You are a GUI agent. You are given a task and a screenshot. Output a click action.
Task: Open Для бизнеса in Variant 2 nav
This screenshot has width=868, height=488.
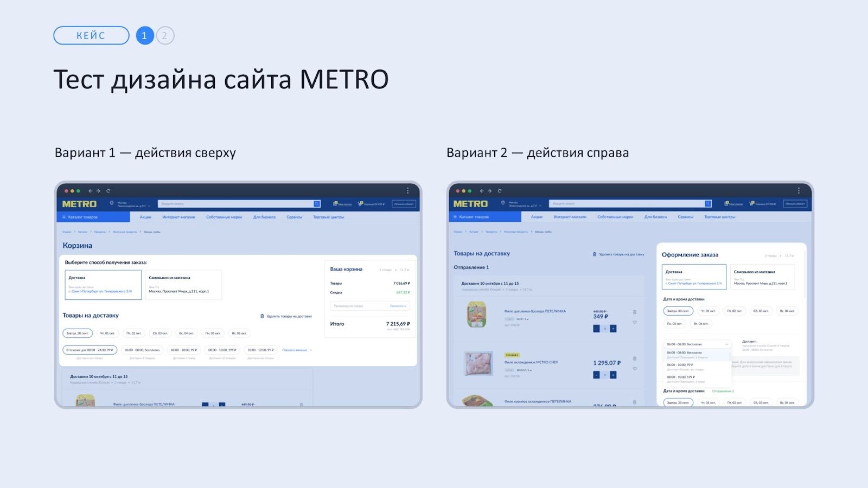pos(655,217)
